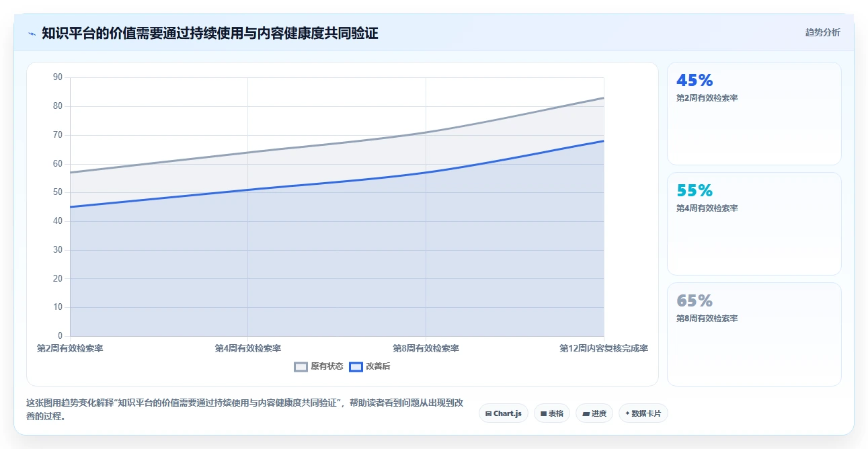Click the 第8周有效检索率 label under 65%

pos(707,319)
